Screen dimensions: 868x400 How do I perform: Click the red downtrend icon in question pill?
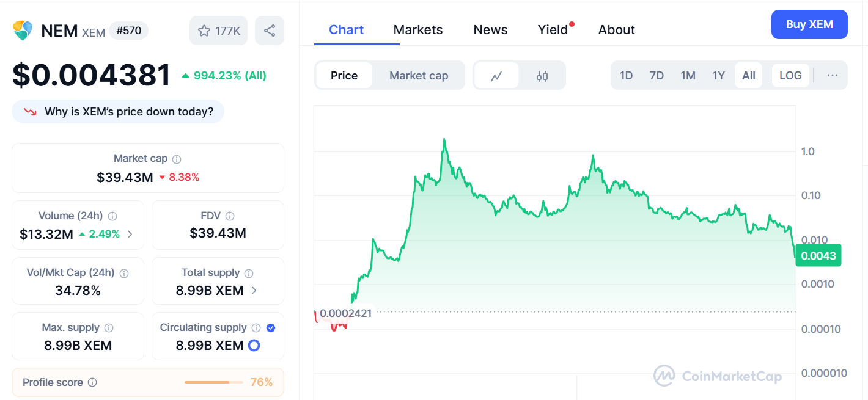[29, 112]
